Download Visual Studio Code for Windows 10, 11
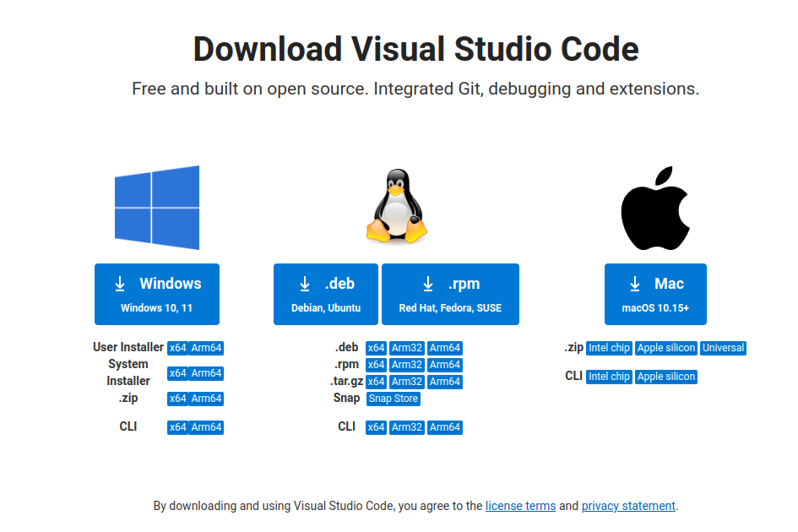 click(x=156, y=294)
